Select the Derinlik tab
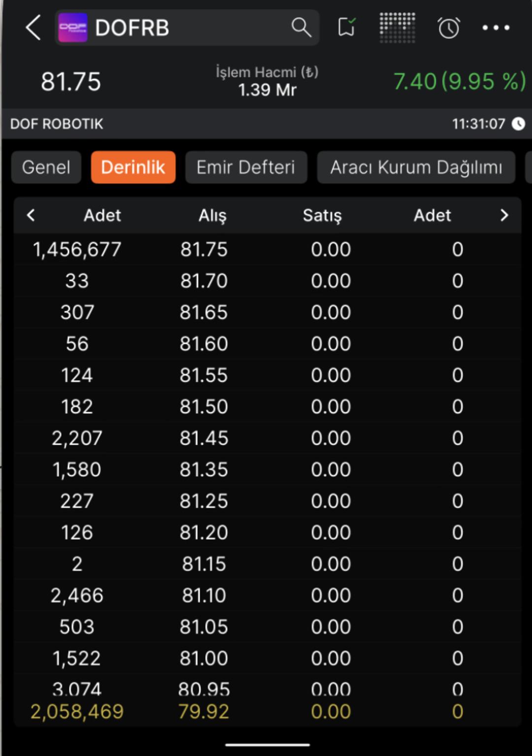This screenshot has height=756, width=532. point(133,168)
